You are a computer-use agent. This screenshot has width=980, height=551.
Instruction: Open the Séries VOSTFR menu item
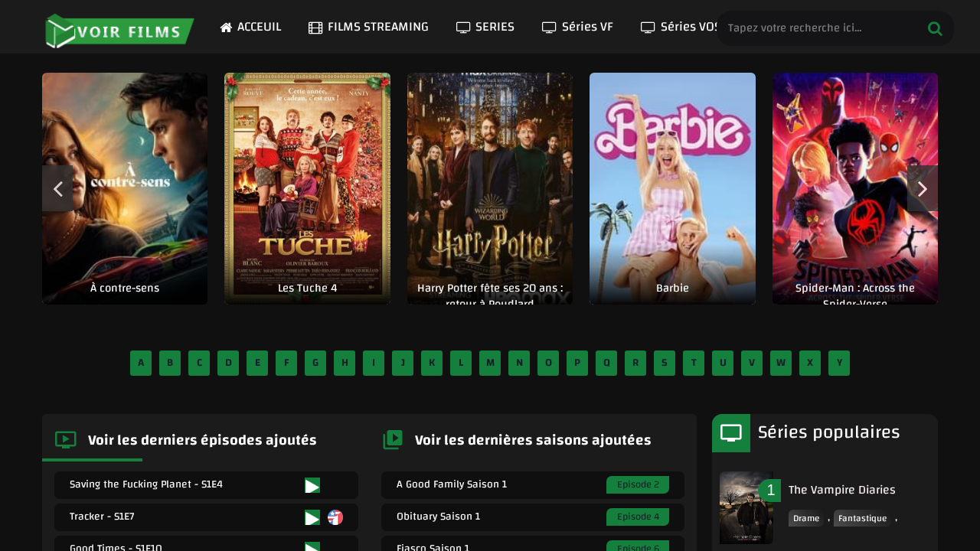(679, 27)
